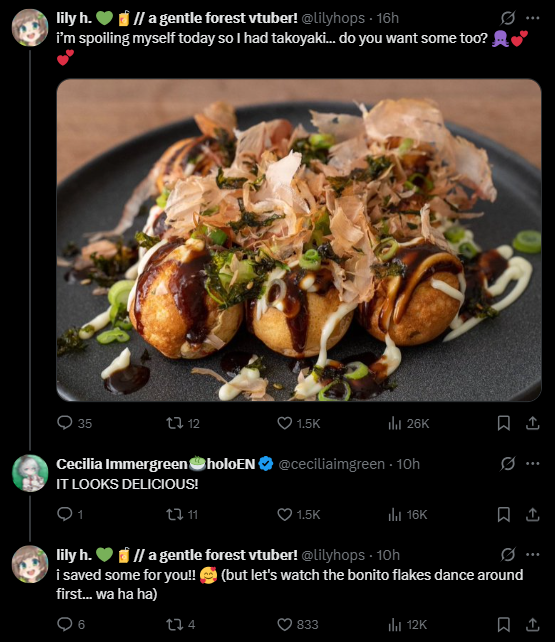Open Cecilia Immergreen's profile avatar
This screenshot has height=642, width=555.
click(30, 472)
